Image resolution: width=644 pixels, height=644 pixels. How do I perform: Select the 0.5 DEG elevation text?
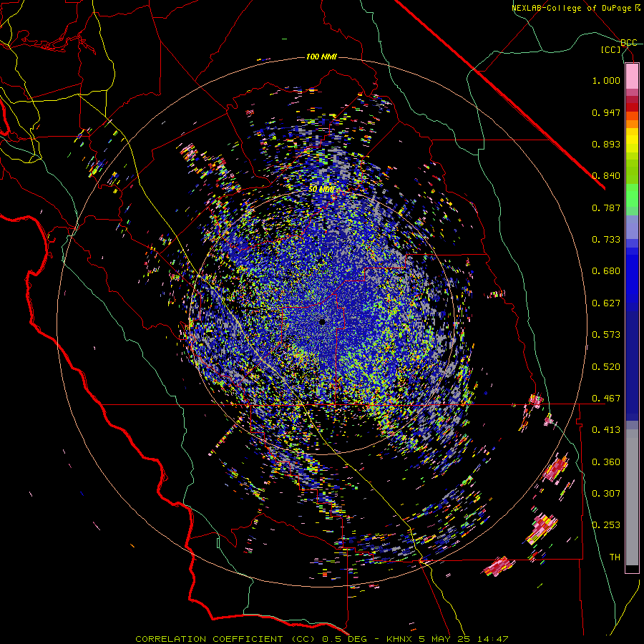(344, 639)
